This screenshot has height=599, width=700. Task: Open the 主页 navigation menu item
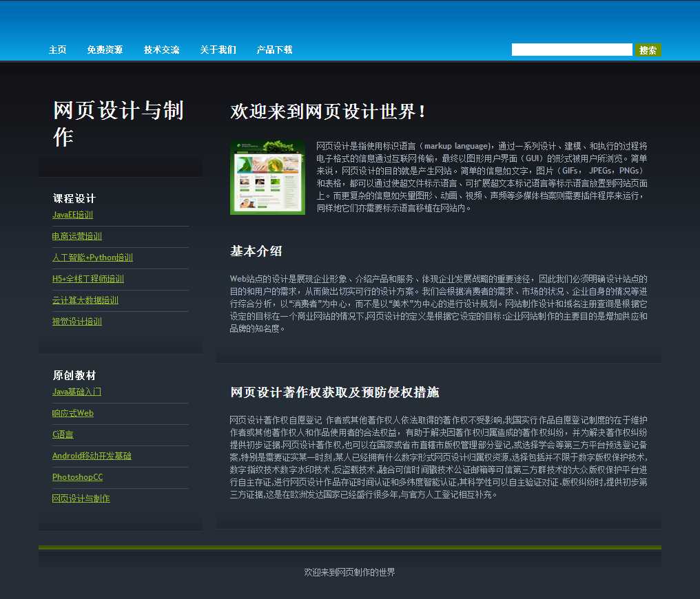[57, 50]
